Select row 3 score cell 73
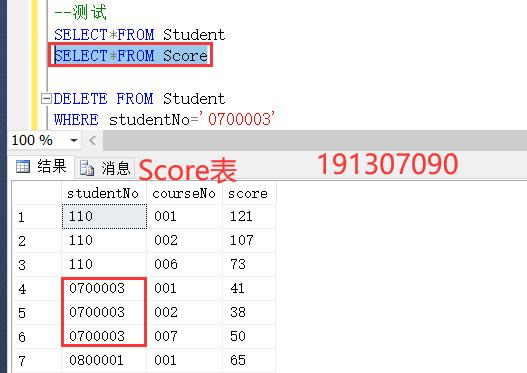 (249, 264)
